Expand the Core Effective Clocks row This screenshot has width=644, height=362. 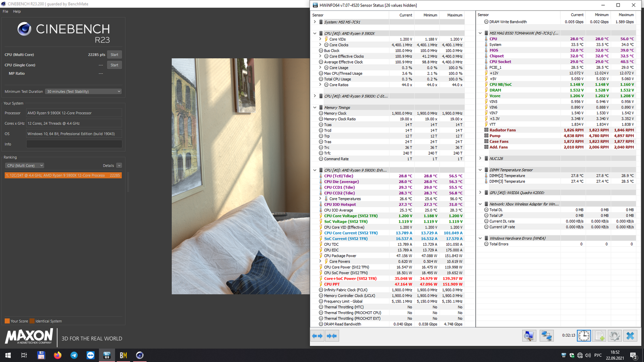[320, 56]
